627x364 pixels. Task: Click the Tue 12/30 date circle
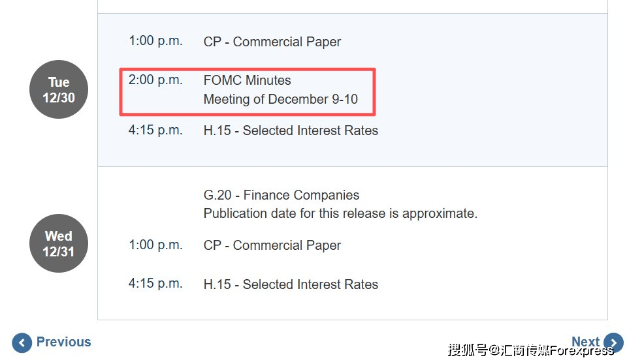(x=59, y=90)
